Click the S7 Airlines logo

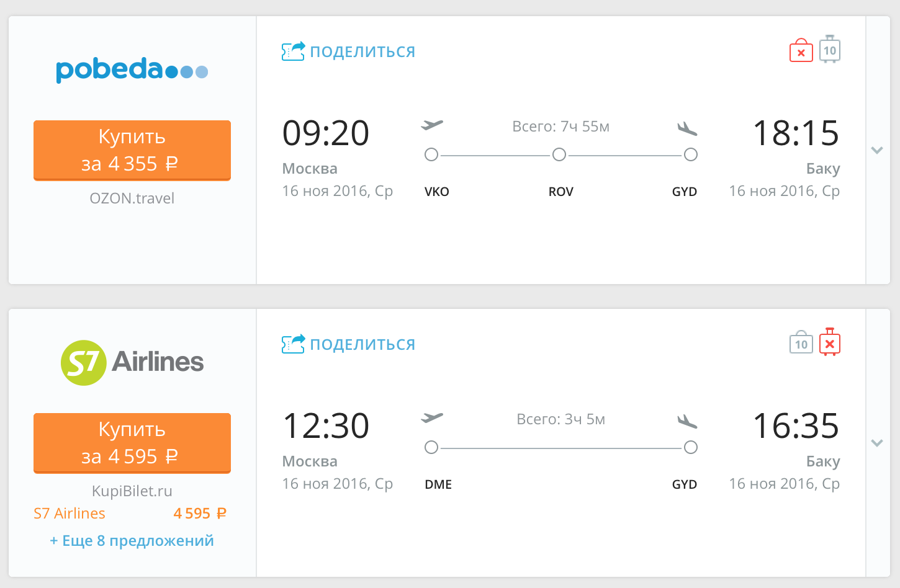[132, 362]
